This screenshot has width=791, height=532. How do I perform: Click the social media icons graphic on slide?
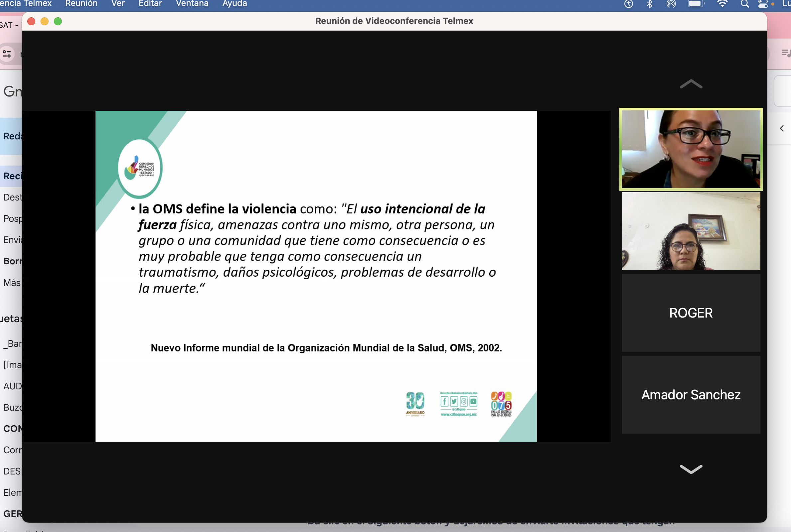click(459, 404)
